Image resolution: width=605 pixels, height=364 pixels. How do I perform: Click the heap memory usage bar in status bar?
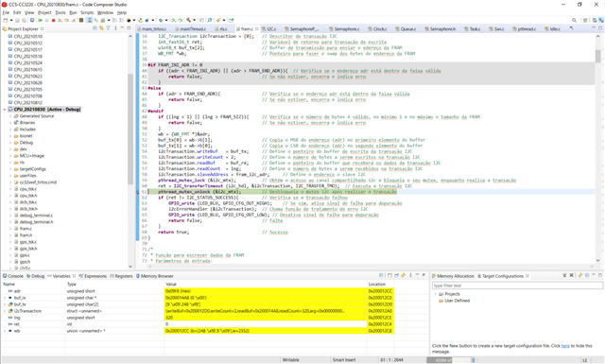447,360
